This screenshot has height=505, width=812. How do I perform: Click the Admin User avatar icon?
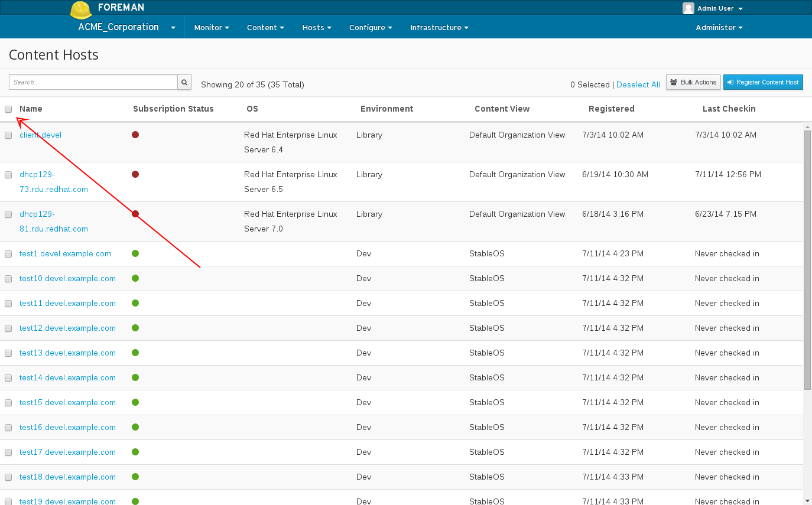[688, 8]
